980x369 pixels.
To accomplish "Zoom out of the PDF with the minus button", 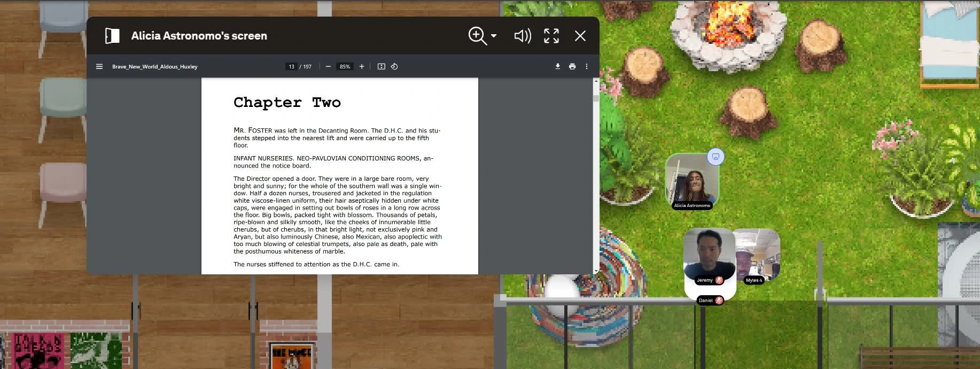I will 328,66.
